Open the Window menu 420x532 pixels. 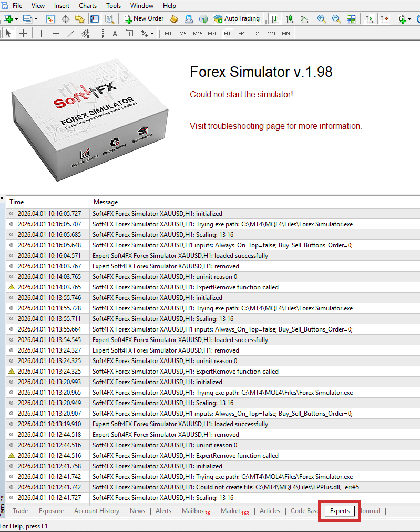coord(142,6)
